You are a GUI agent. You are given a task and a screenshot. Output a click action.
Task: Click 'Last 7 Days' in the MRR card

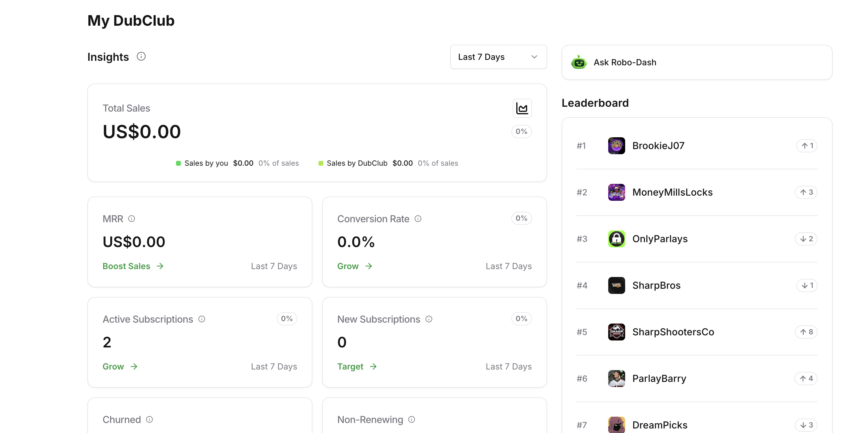[274, 266]
